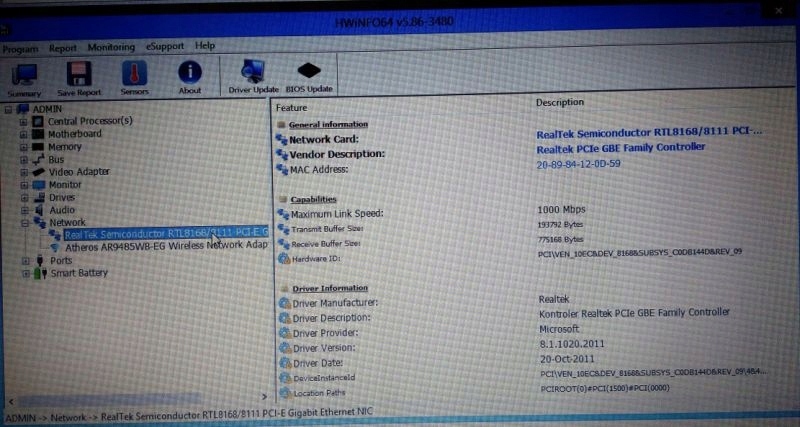
Task: Click the Driver Version row icon
Action: coord(286,348)
